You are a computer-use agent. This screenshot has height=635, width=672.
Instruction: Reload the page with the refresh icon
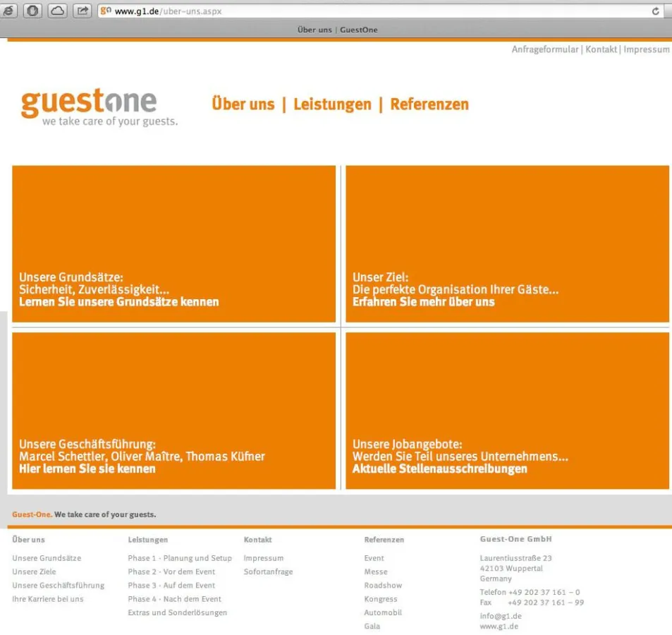coord(656,11)
